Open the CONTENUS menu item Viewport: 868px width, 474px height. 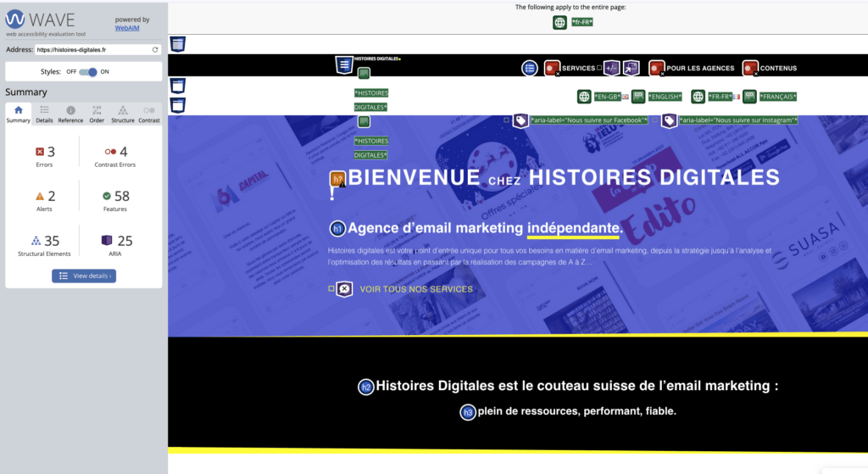pos(778,68)
